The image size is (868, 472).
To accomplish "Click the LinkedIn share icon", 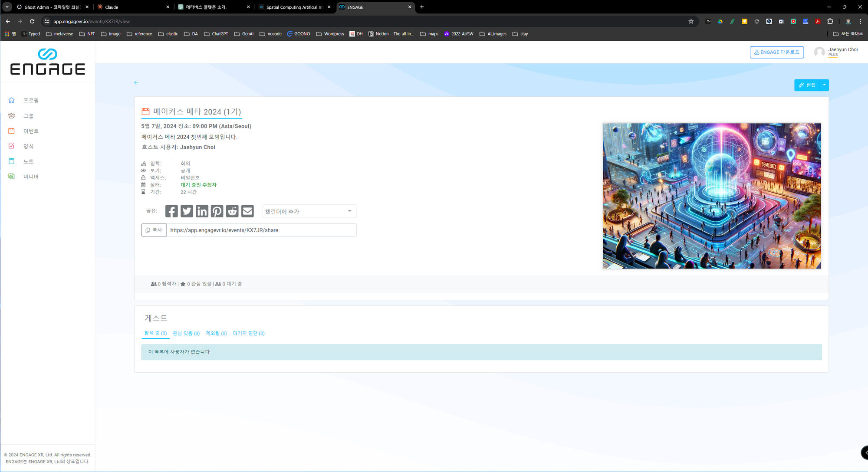I will (202, 211).
